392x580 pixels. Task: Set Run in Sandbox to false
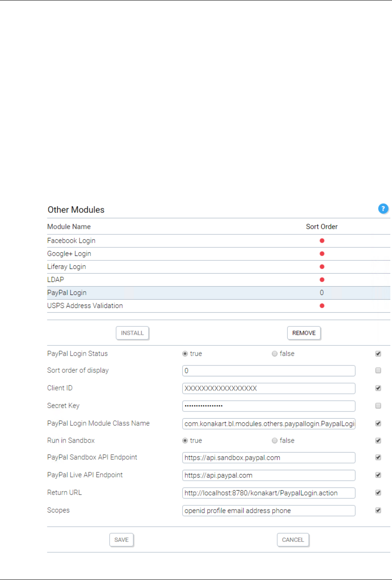pos(275,440)
